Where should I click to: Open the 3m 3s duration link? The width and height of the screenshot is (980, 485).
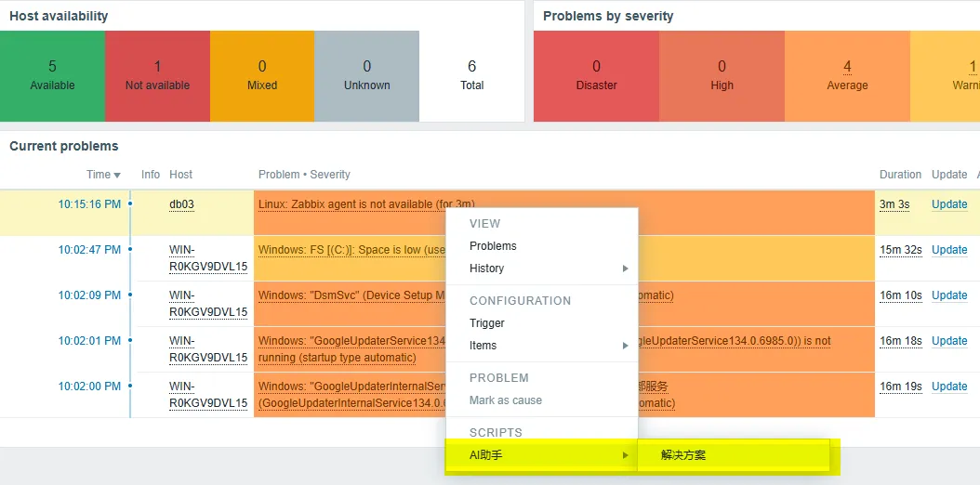(894, 204)
